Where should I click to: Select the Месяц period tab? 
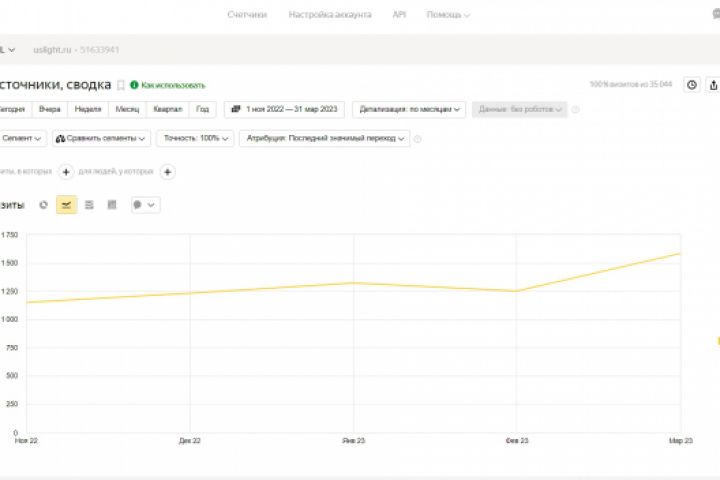click(127, 109)
